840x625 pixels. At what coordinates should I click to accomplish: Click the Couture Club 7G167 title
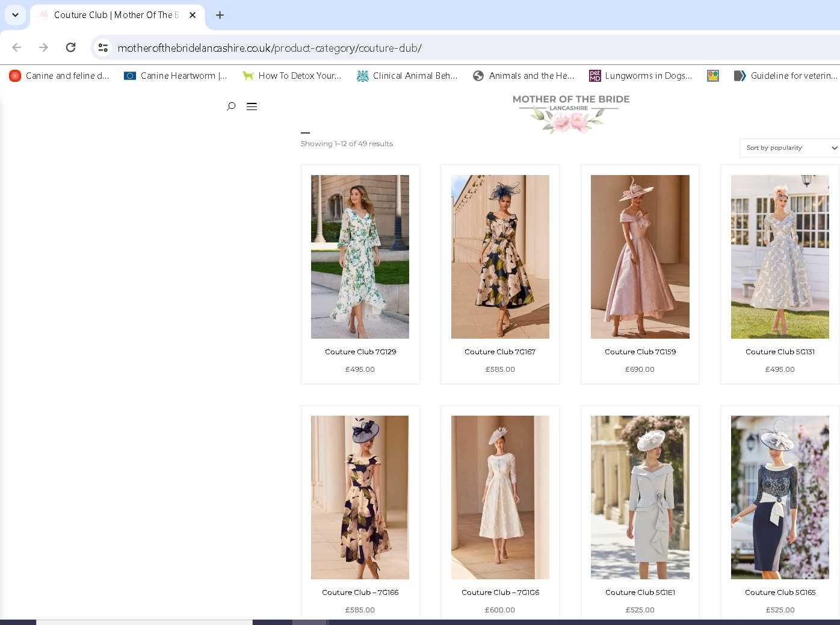pos(500,352)
